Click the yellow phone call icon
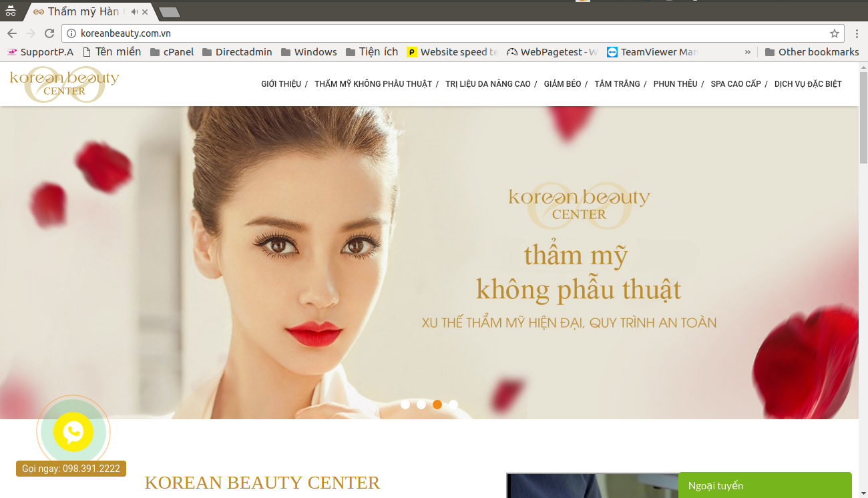 tap(73, 432)
